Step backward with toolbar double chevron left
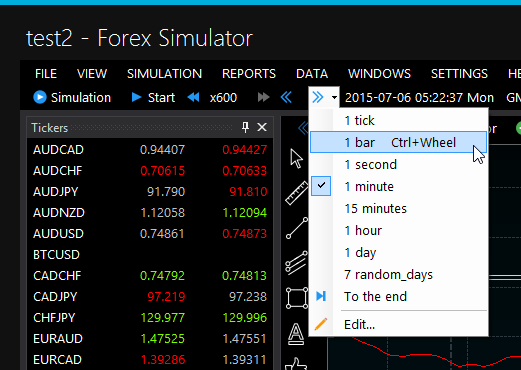 [286, 98]
